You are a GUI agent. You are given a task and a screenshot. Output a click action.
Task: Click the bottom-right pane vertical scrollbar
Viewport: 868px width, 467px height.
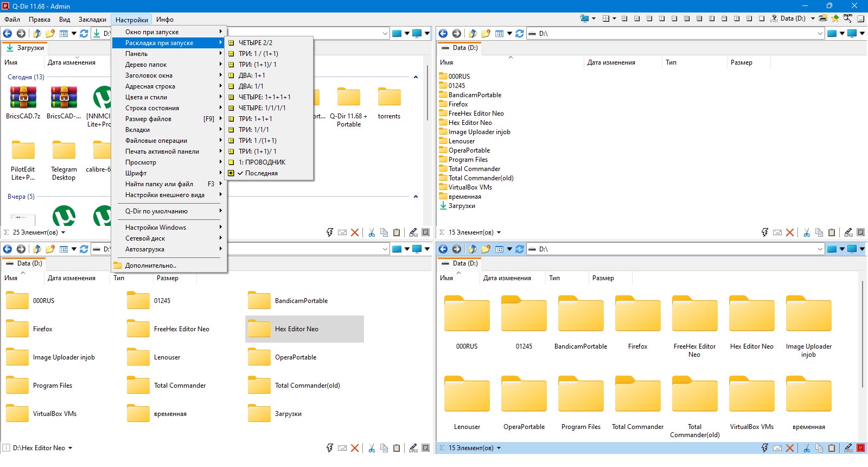pyautogui.click(x=863, y=334)
